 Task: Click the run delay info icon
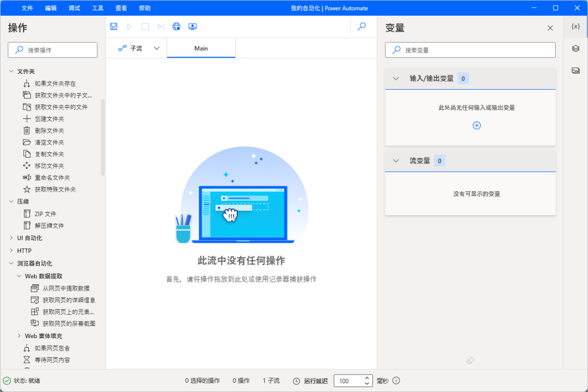396,381
